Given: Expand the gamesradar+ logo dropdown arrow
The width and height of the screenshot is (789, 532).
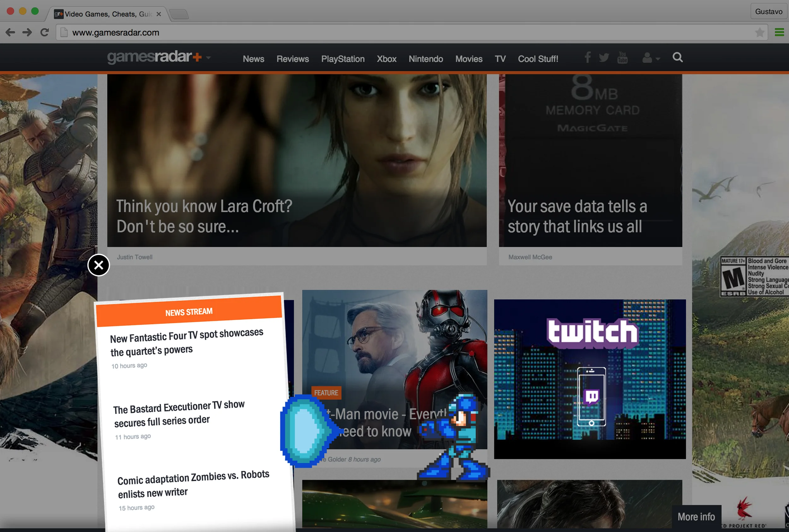Looking at the screenshot, I should tap(208, 58).
